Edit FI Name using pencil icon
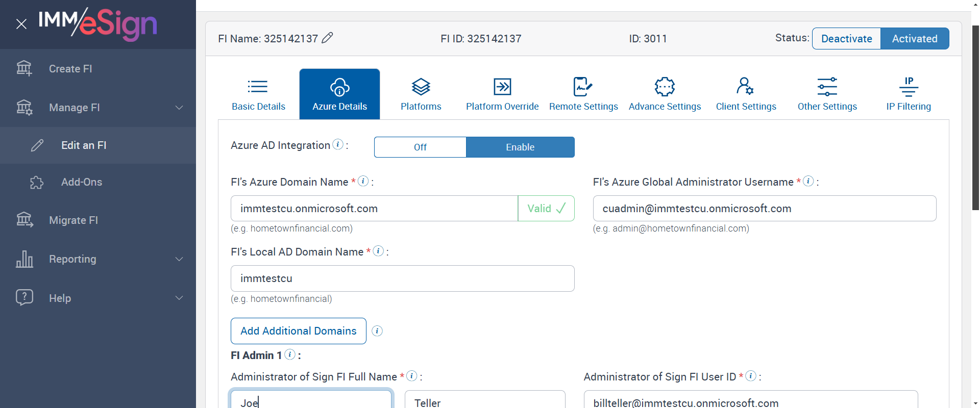This screenshot has width=980, height=408. [327, 38]
